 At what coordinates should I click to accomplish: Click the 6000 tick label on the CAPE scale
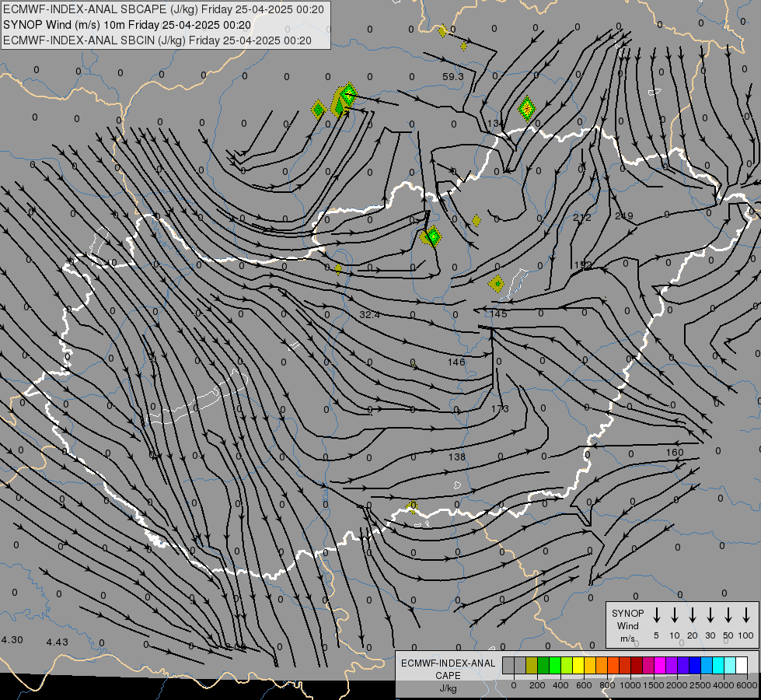[747, 685]
